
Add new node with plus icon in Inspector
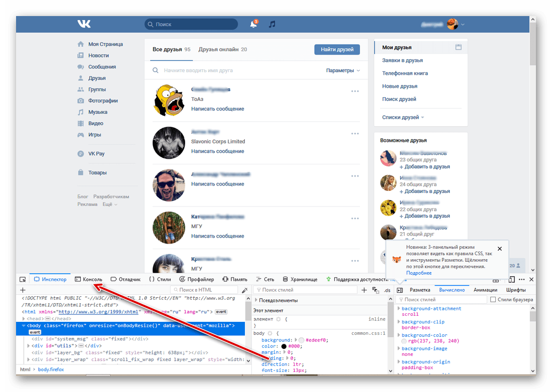point(23,290)
